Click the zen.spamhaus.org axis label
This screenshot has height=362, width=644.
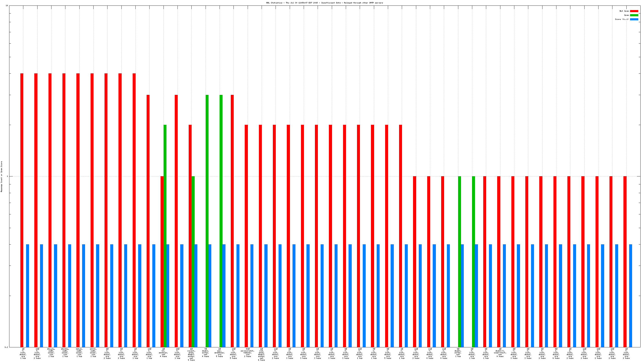point(219,352)
